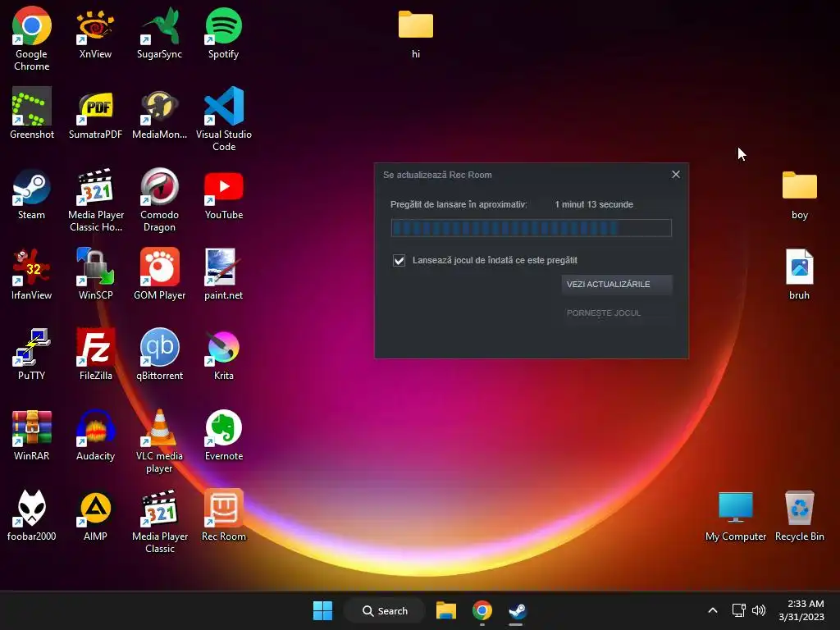Select the Steam desktop shortcut
Screen dimensions: 840x630
tap(32, 194)
